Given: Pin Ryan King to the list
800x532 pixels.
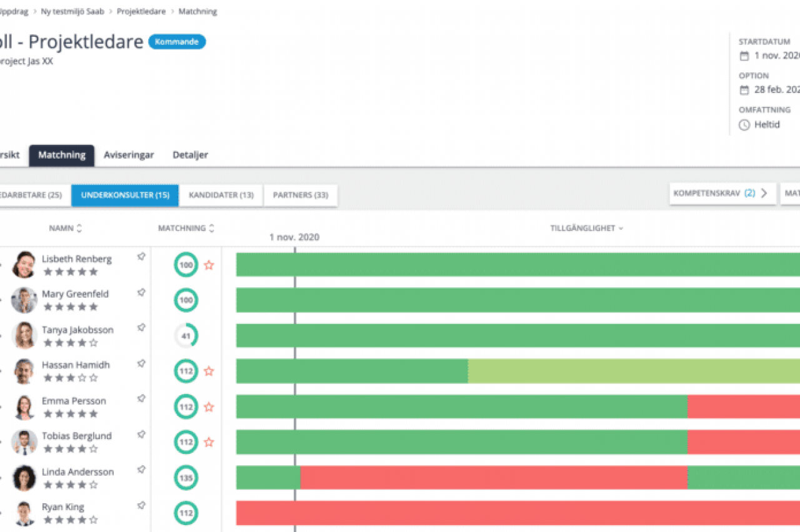Looking at the screenshot, I should [141, 505].
